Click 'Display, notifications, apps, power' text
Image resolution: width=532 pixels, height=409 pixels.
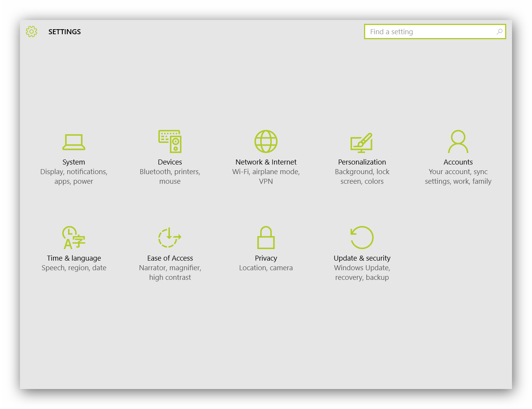point(74,176)
